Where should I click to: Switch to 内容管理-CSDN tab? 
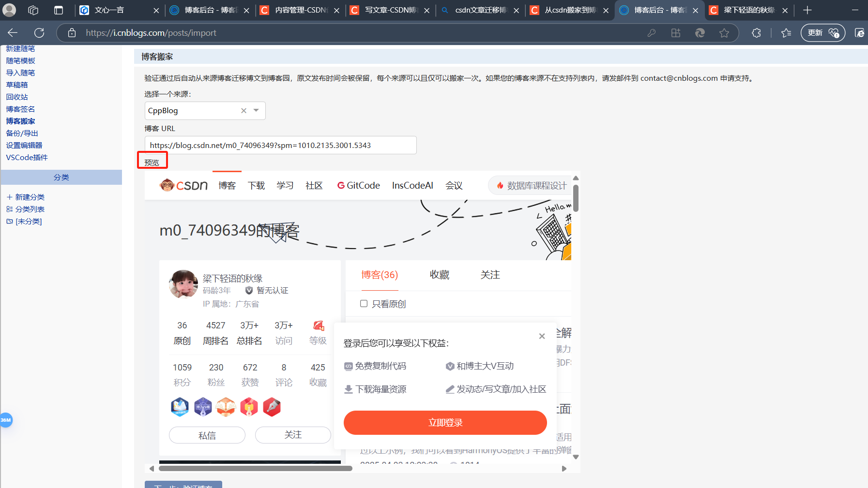[300, 10]
